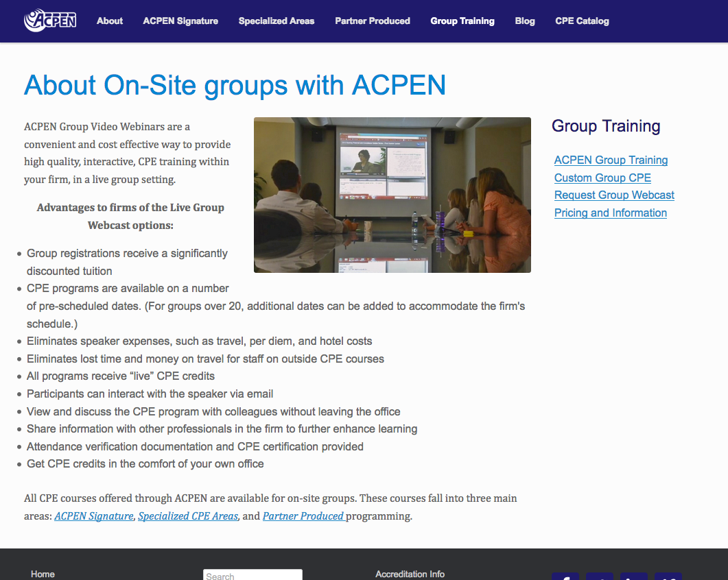Follow the Request Group Webcast link
The image size is (728, 580).
pos(614,195)
